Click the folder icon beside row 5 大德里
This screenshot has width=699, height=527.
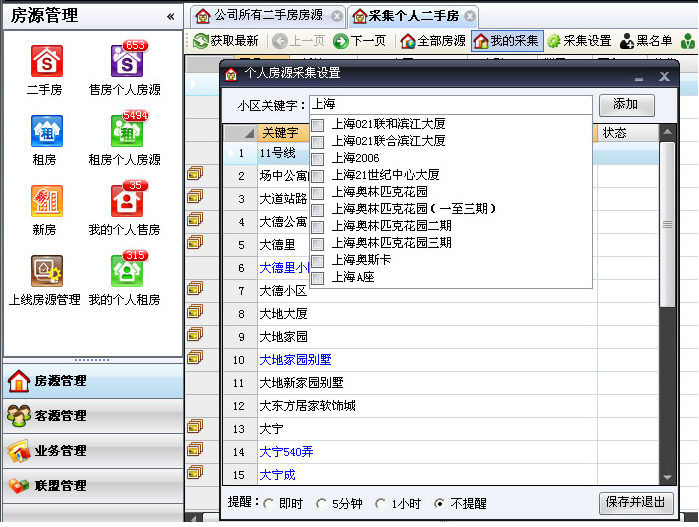pyautogui.click(x=195, y=242)
